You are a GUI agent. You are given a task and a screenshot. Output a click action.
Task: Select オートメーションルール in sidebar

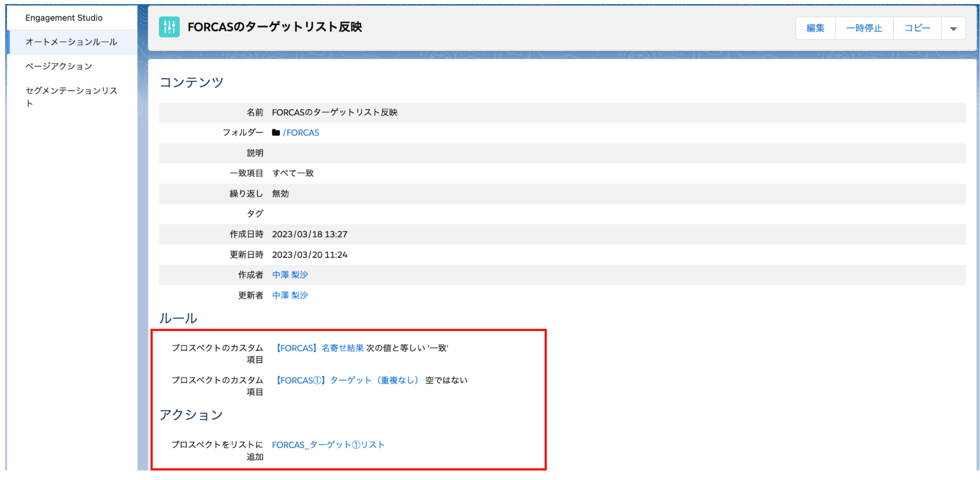[71, 42]
